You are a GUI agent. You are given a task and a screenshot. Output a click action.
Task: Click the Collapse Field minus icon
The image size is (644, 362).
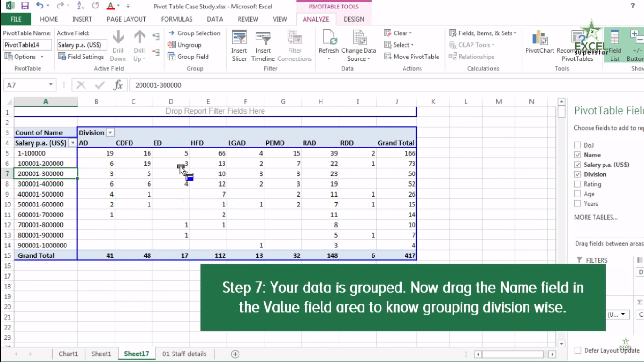[156, 51]
